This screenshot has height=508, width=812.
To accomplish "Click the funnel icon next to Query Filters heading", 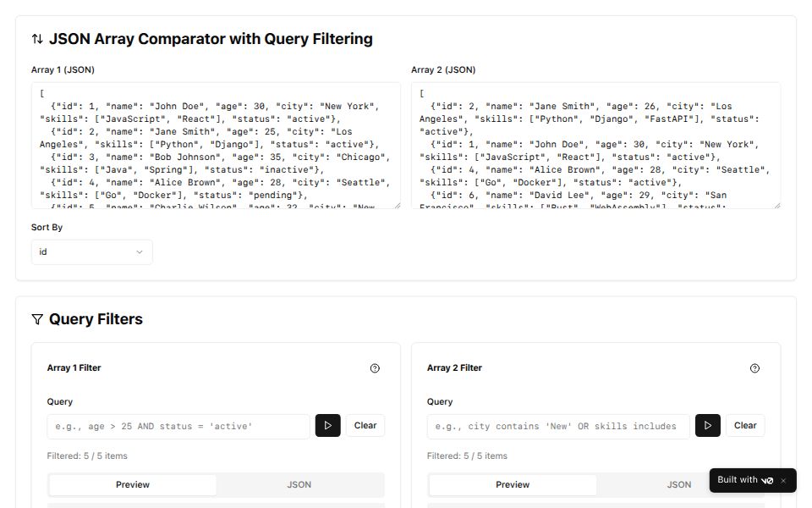I will 36,319.
